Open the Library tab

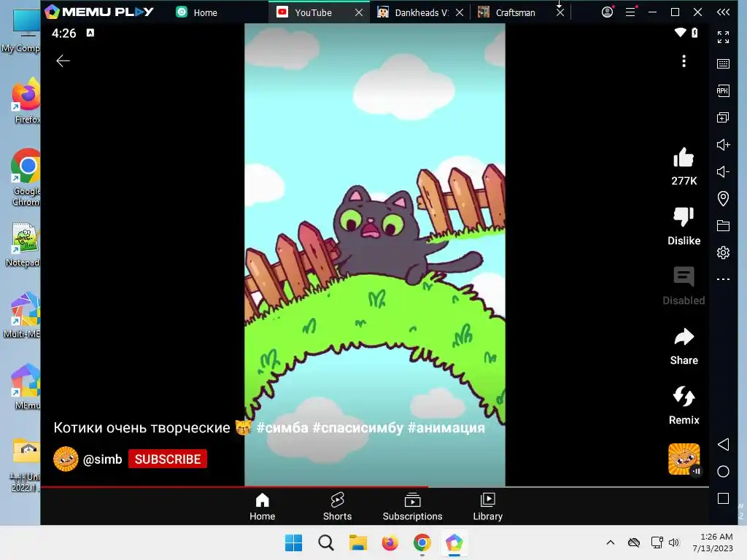[488, 507]
